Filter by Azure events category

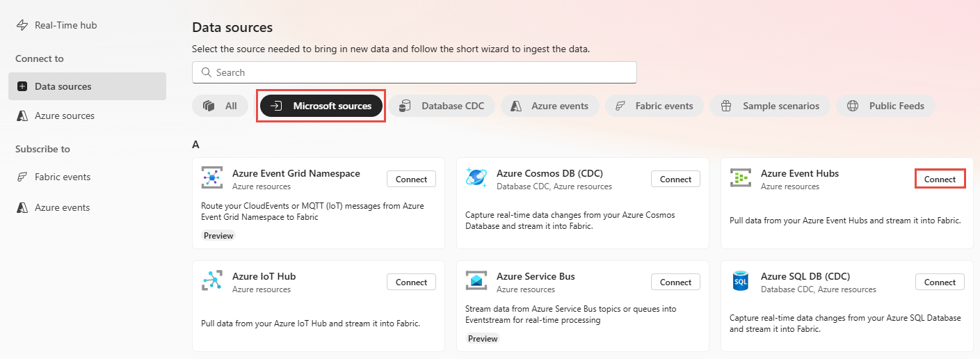click(x=549, y=106)
